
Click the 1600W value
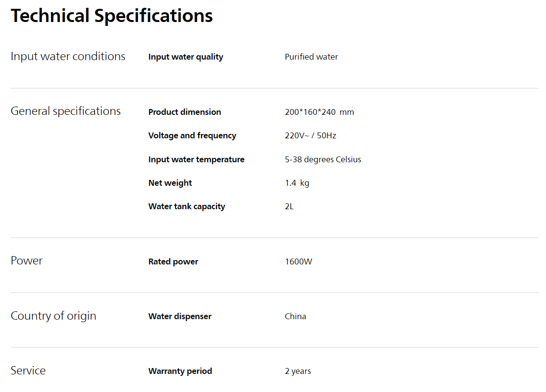point(299,261)
